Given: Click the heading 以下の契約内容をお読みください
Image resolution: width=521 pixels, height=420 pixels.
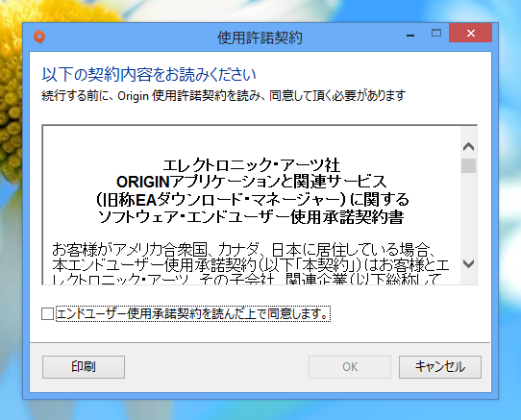Looking at the screenshot, I should pos(149,74).
